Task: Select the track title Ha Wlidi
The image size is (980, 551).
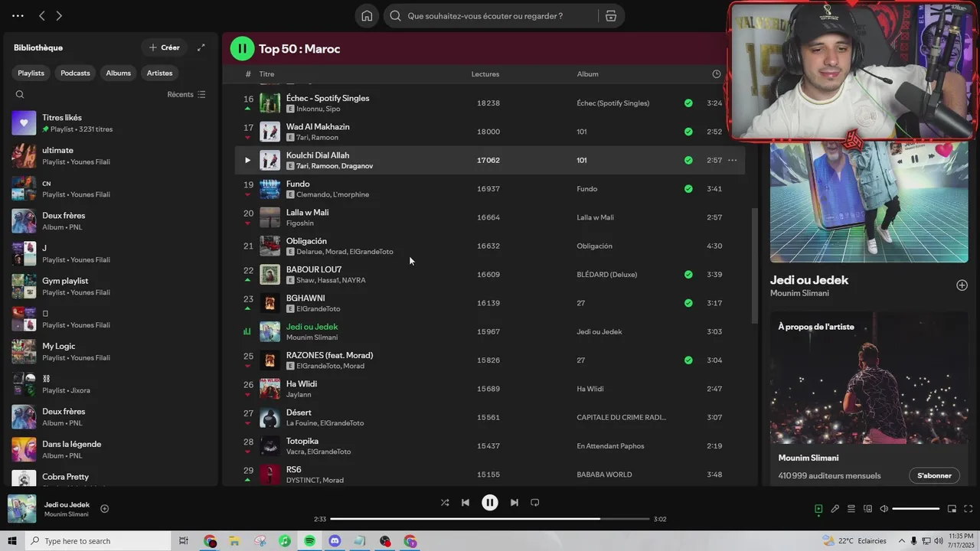Action: 302,384
